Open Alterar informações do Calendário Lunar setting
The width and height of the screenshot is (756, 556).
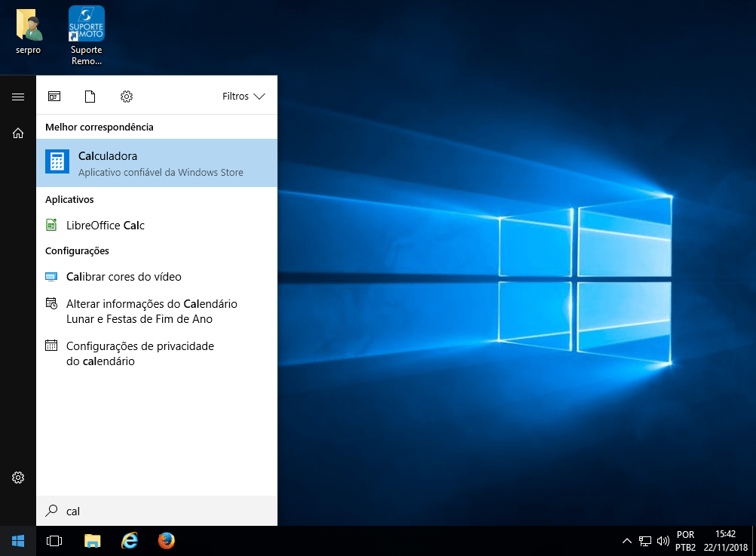(151, 312)
